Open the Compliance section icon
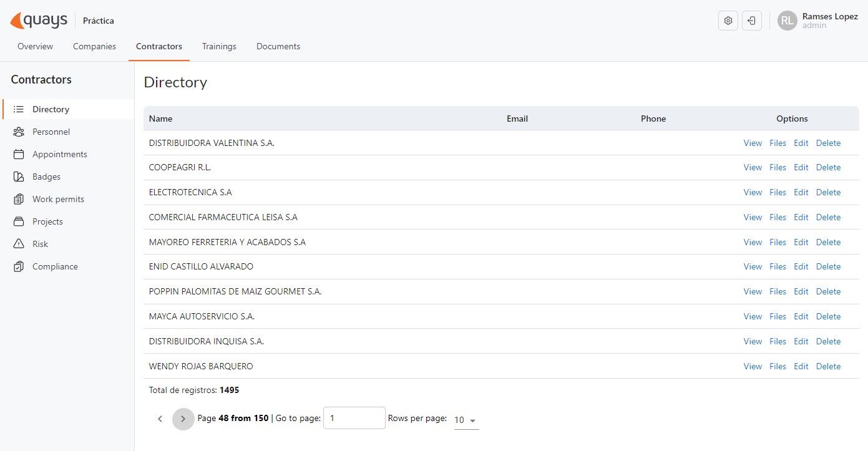The image size is (868, 451). [19, 266]
